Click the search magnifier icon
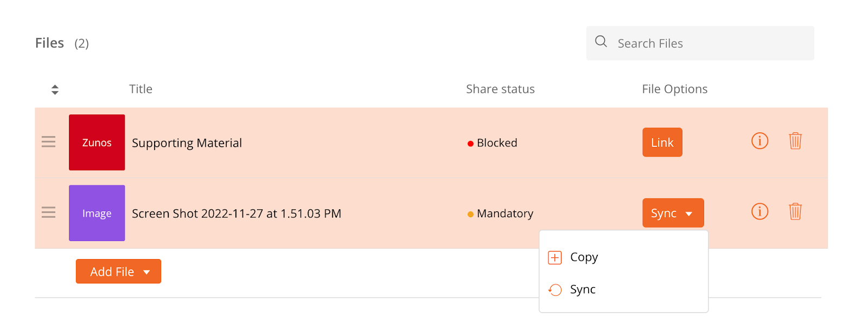 601,42
